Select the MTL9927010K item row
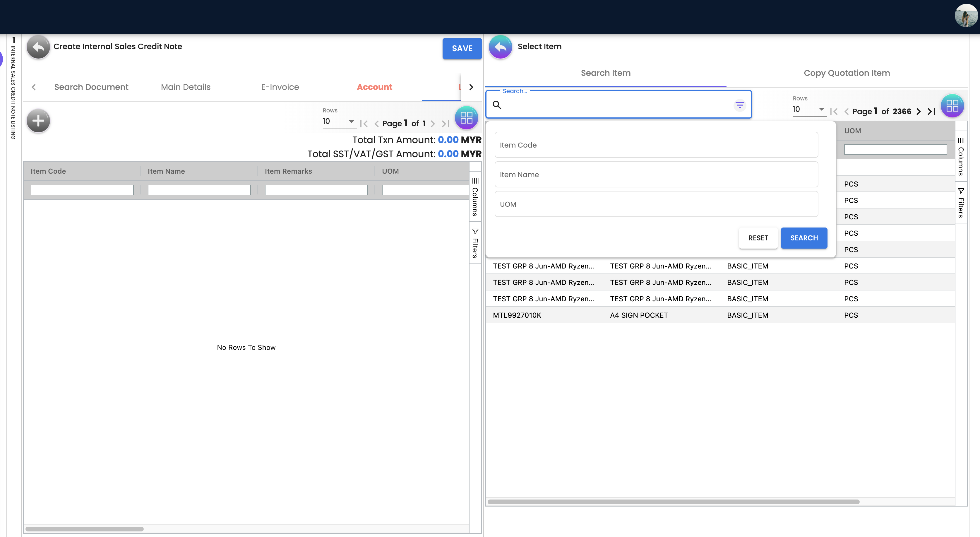Image resolution: width=980 pixels, height=537 pixels. pos(720,315)
